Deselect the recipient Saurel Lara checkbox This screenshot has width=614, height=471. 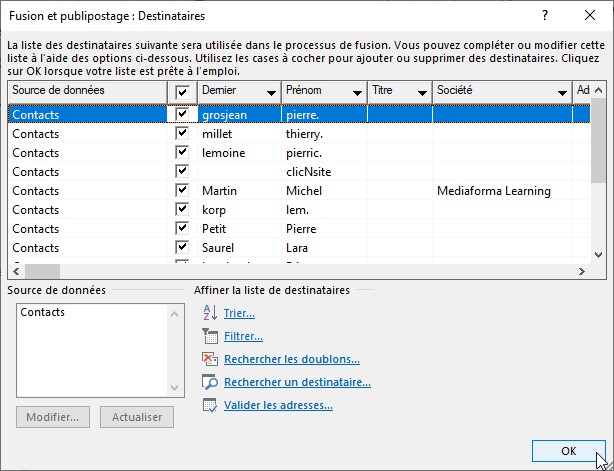181,247
